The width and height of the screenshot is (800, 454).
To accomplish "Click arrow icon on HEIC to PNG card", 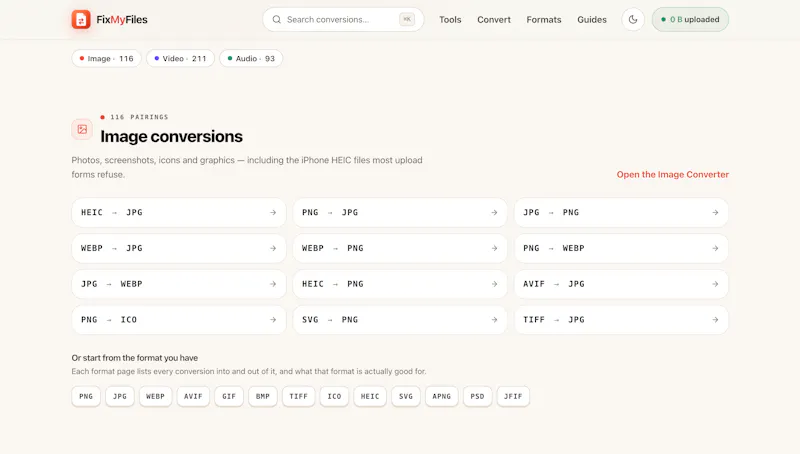I will tap(494, 284).
